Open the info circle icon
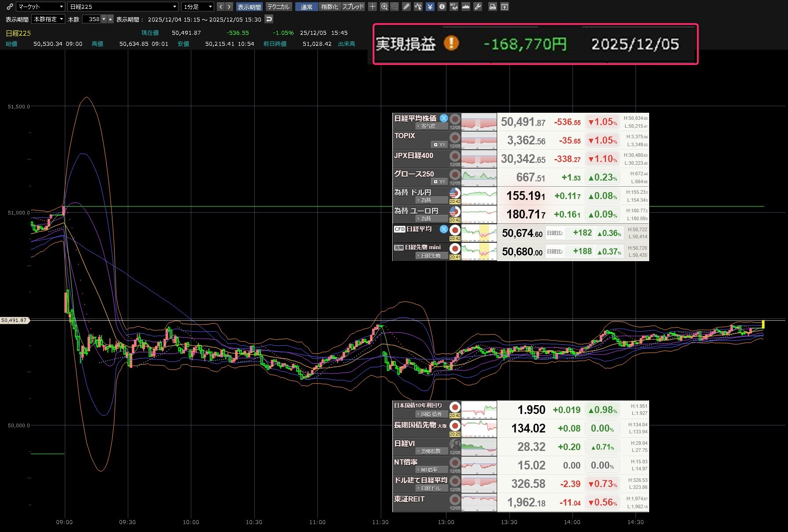 (x=442, y=7)
